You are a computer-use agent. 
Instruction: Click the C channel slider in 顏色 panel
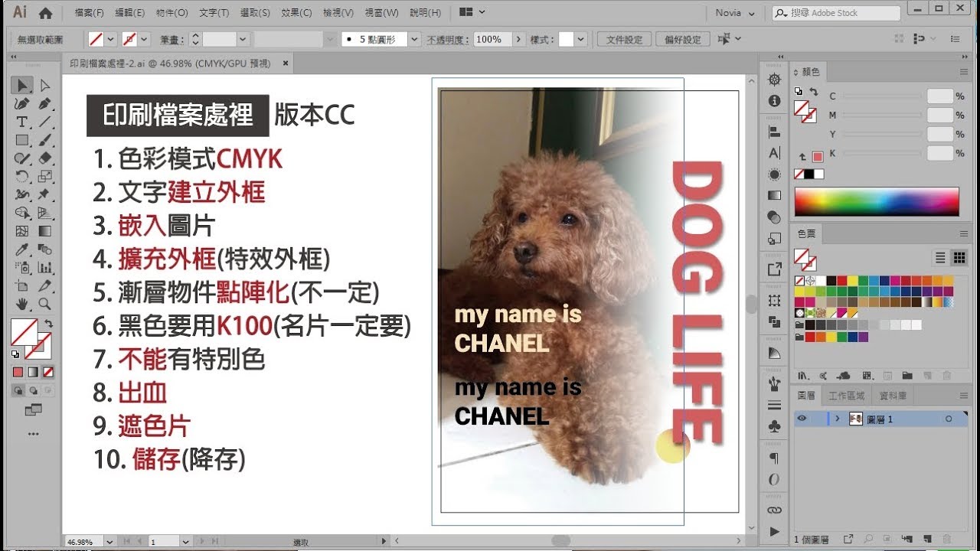[x=882, y=96]
